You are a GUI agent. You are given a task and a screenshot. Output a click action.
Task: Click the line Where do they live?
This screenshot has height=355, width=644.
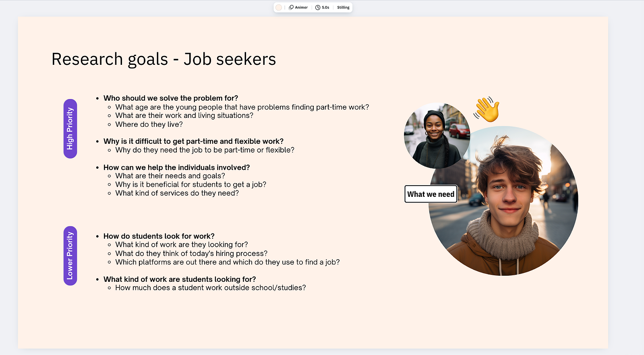pyautogui.click(x=149, y=124)
